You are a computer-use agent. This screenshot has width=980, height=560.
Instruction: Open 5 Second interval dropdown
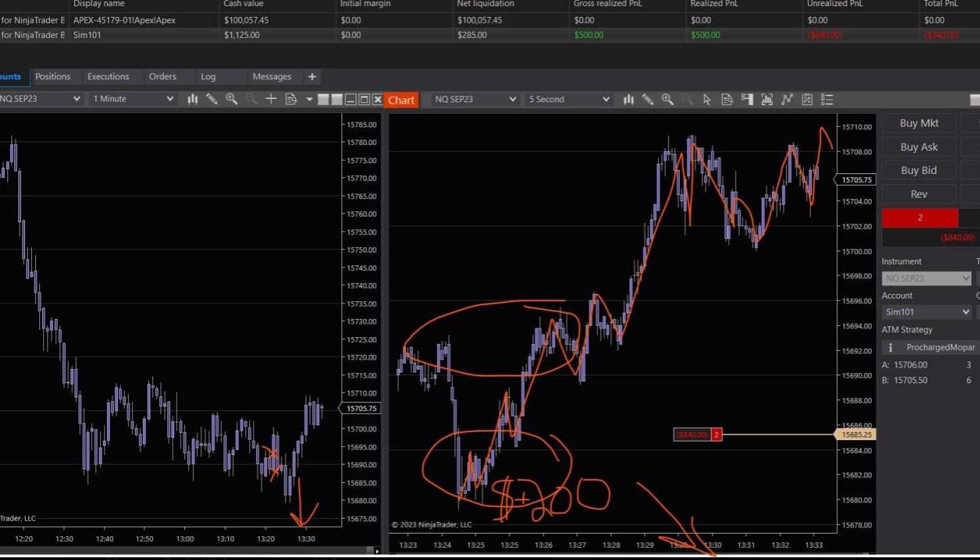(x=569, y=100)
